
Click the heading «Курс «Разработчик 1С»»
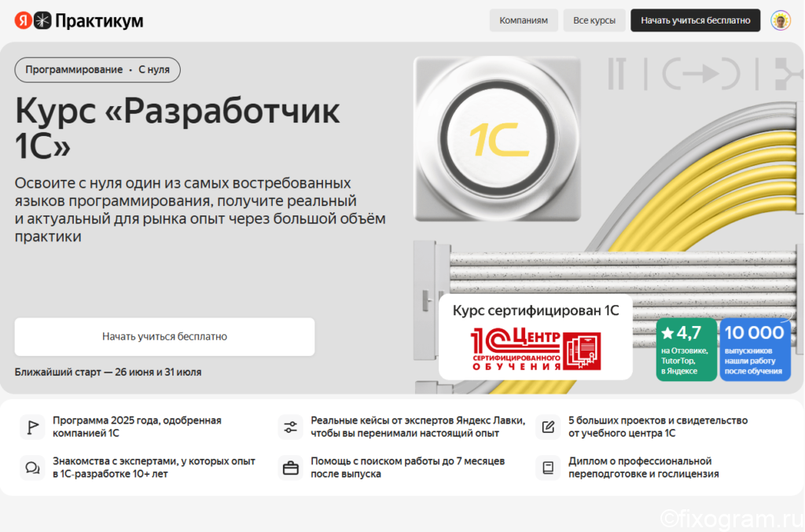click(177, 128)
